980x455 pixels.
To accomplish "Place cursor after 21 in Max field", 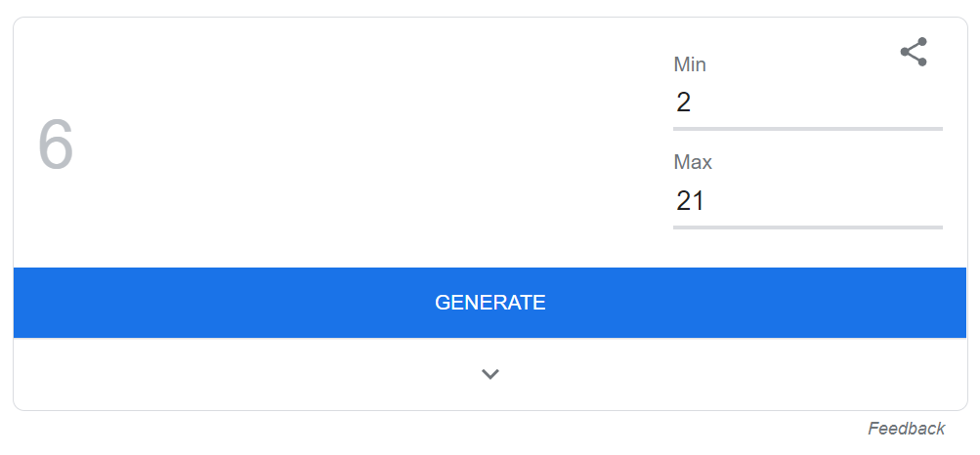I will [706, 201].
